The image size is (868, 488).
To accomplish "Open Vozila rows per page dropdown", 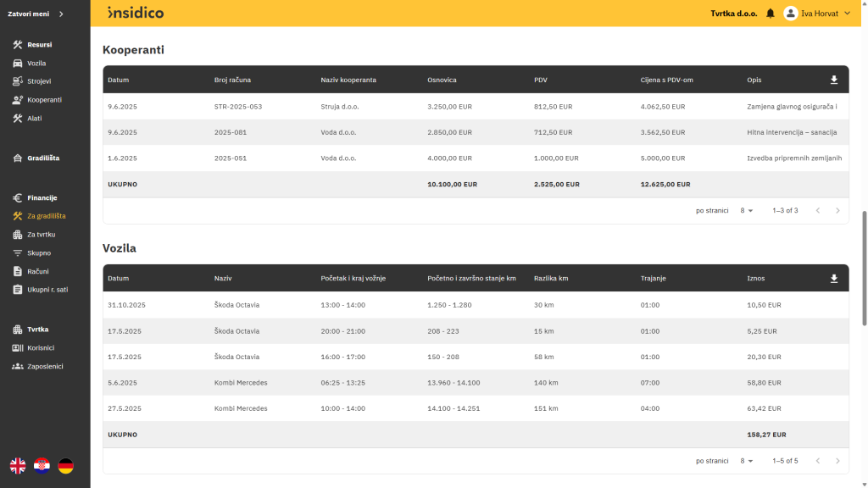I will point(746,461).
